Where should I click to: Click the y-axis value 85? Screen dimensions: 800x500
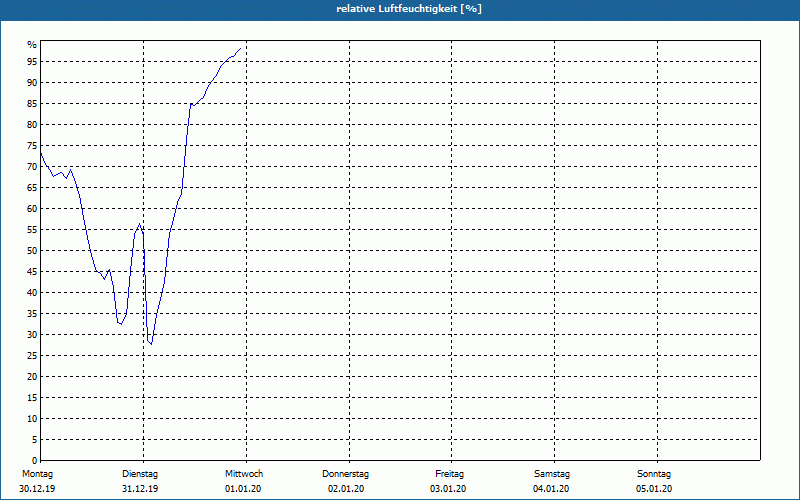32,104
